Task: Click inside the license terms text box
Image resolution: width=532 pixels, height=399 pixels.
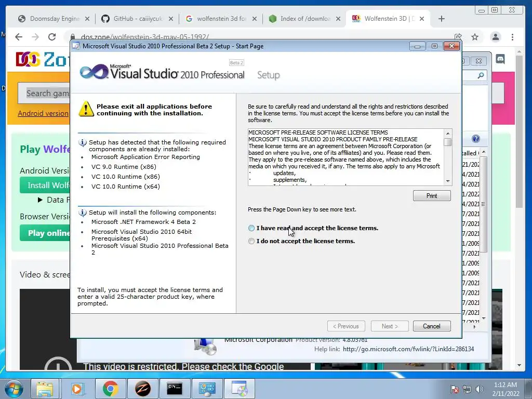Action: (345, 157)
